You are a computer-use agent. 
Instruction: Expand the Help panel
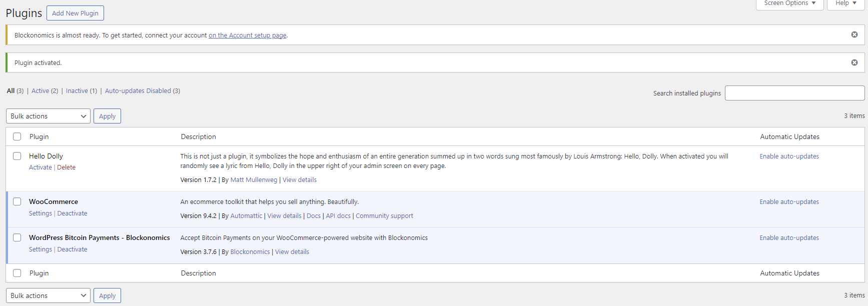coord(846,3)
